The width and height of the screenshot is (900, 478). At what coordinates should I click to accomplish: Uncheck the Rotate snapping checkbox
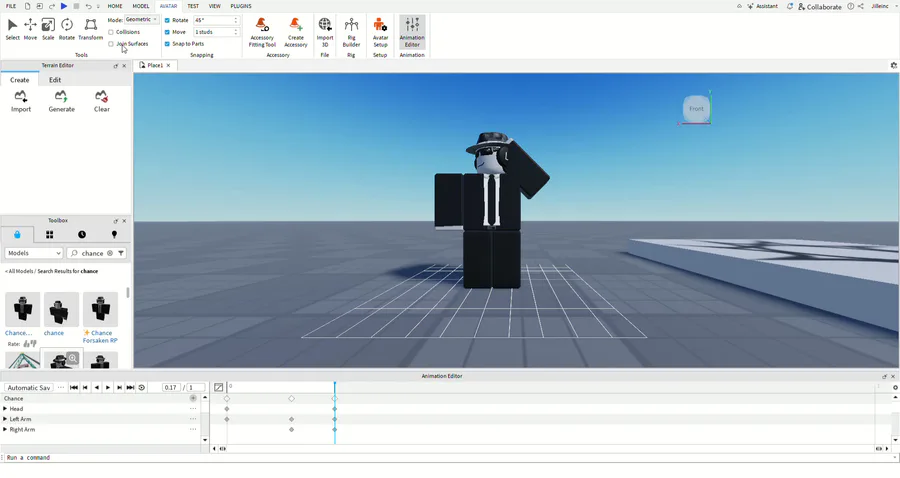167,20
